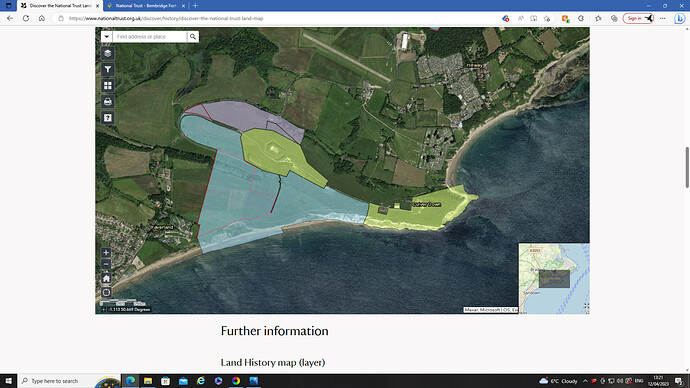Open the map filter tool
Screen dimensions: 690x388
(x=107, y=70)
